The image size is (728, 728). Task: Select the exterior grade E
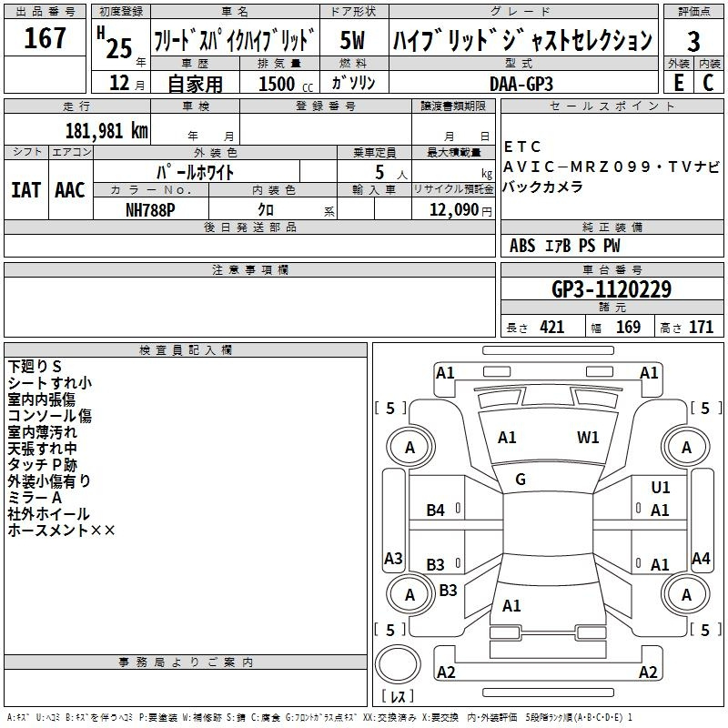678,83
